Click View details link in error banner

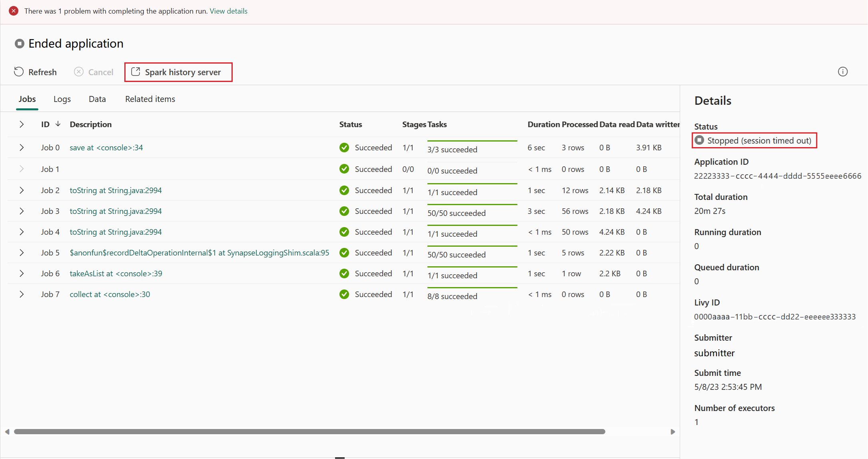[228, 11]
